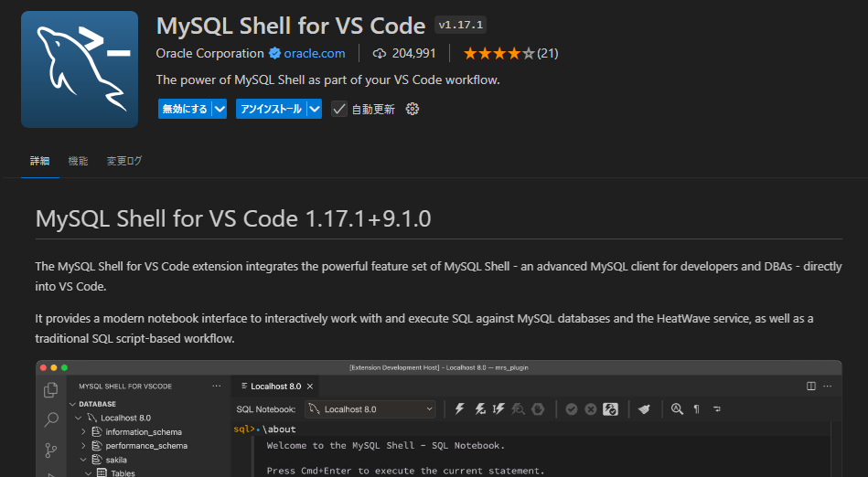
Task: Select the 詳細 tab
Action: (x=40, y=161)
